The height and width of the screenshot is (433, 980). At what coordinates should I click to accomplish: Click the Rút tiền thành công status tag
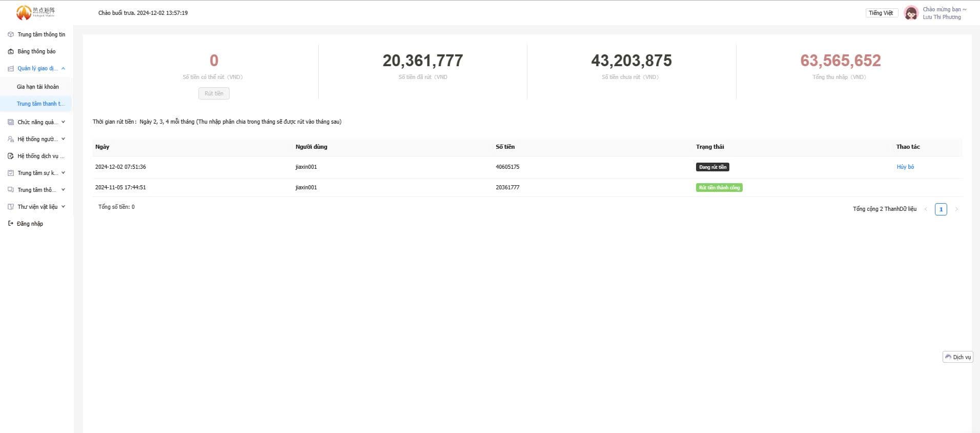719,188
